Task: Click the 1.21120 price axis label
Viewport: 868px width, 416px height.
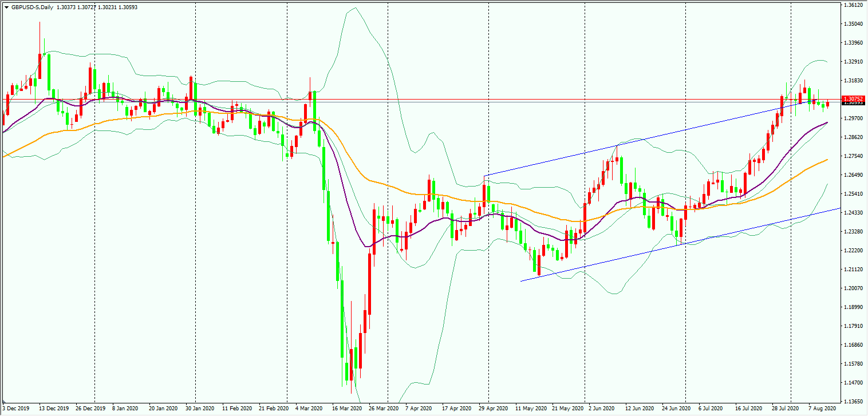Action: click(x=853, y=270)
